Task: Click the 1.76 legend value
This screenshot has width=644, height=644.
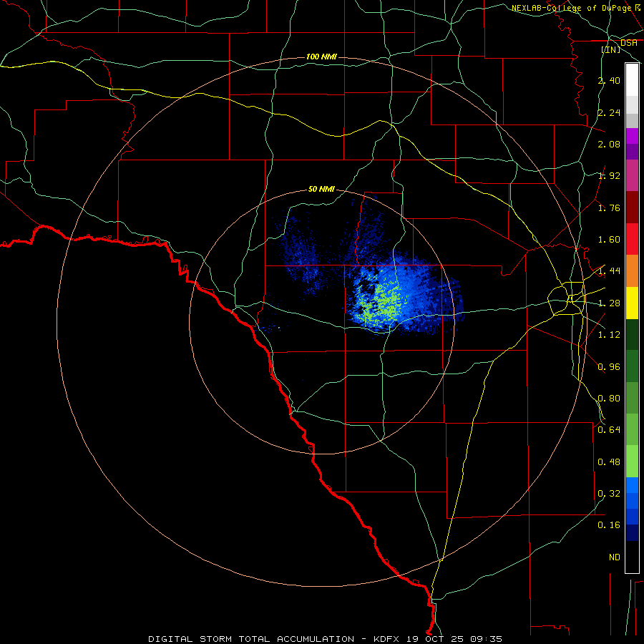Action: click(x=609, y=208)
